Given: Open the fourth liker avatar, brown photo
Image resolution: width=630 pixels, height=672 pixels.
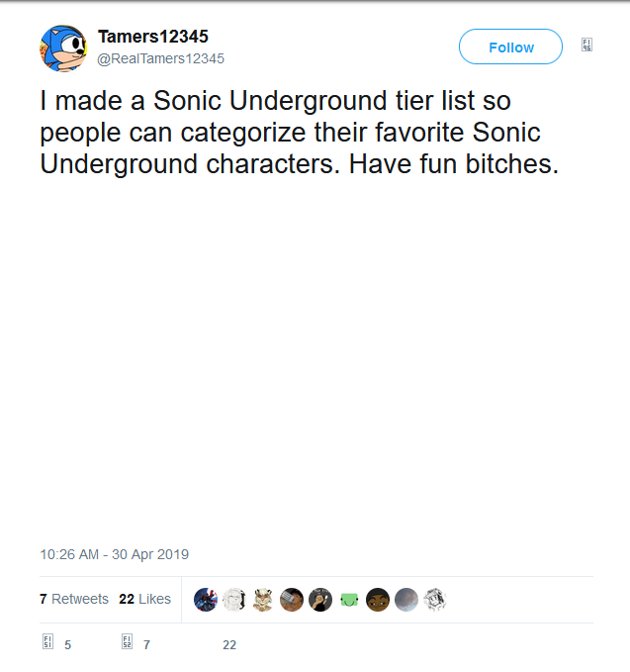Looking at the screenshot, I should (292, 600).
